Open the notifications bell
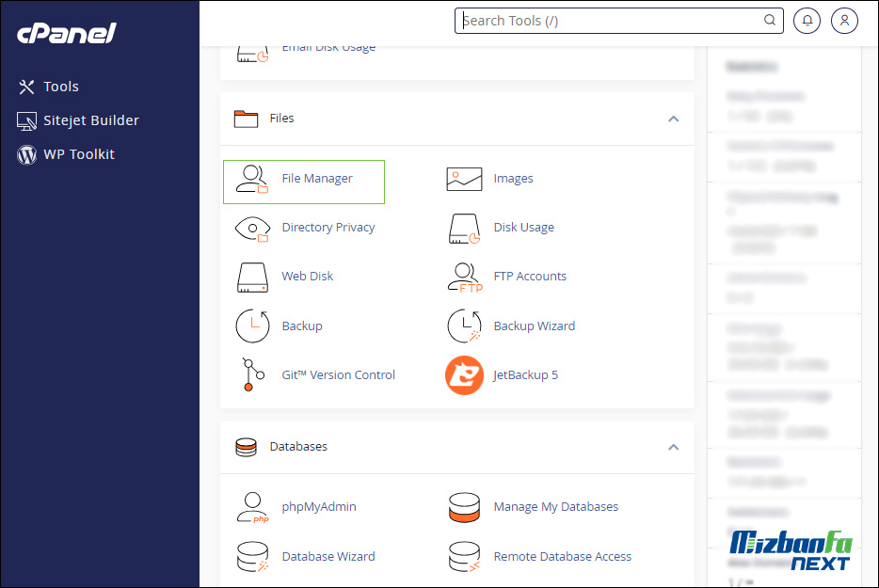Screen dimensions: 879x588 807,21
